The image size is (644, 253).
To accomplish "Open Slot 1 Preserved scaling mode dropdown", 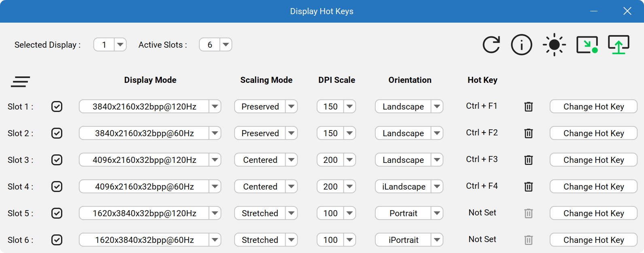I will 266,107.
